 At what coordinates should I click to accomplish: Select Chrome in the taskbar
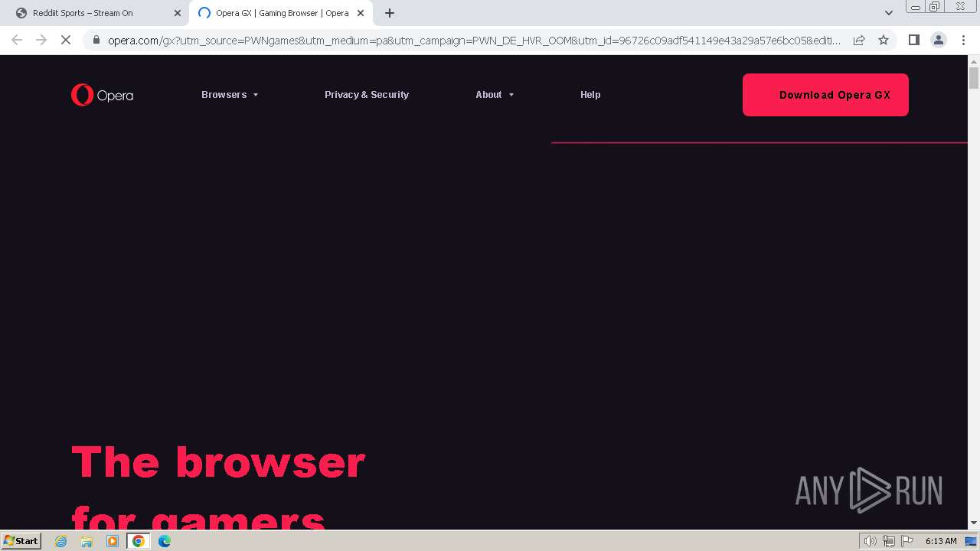point(138,541)
